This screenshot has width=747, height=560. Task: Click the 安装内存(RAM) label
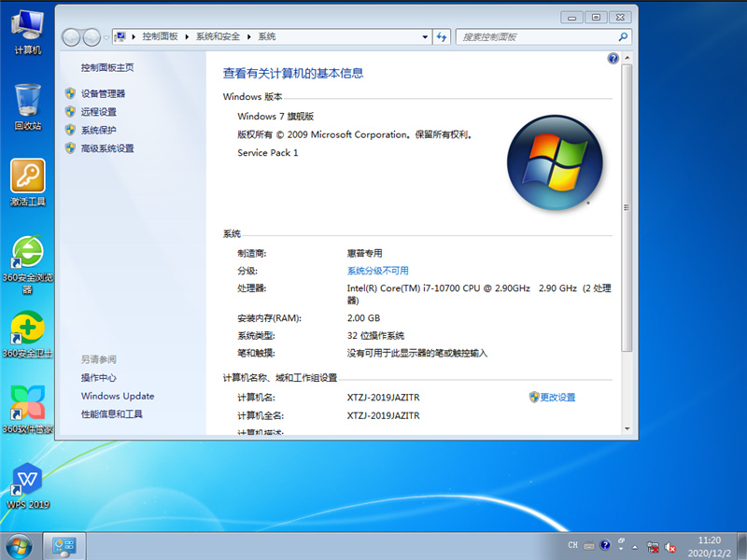269,318
